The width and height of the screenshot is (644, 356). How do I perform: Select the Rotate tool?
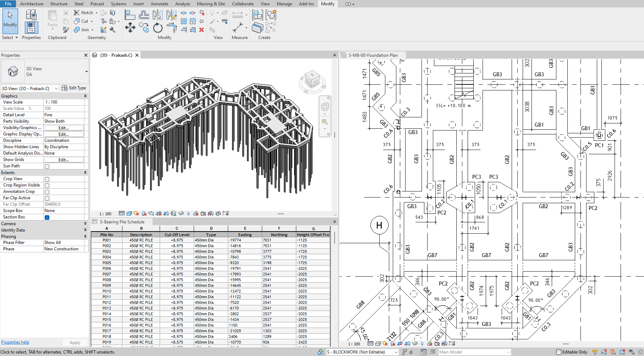tap(158, 28)
